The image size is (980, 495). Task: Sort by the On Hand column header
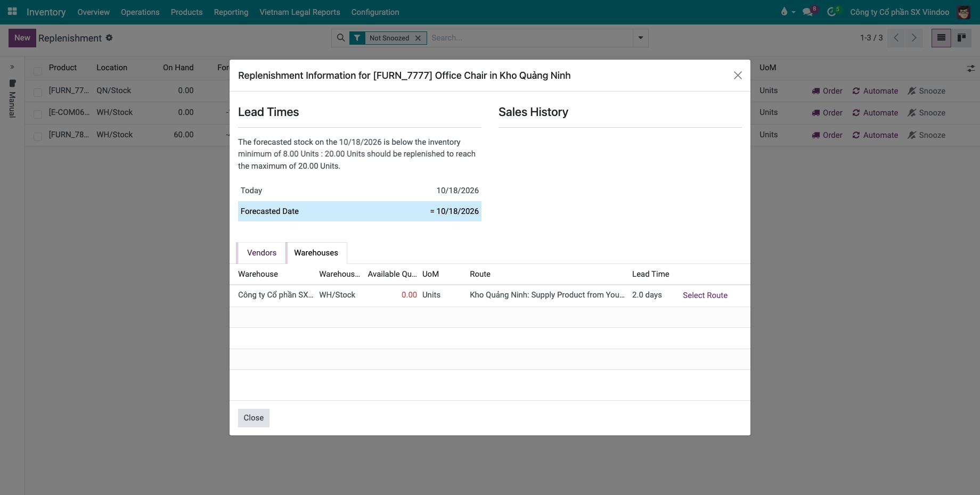pos(178,68)
